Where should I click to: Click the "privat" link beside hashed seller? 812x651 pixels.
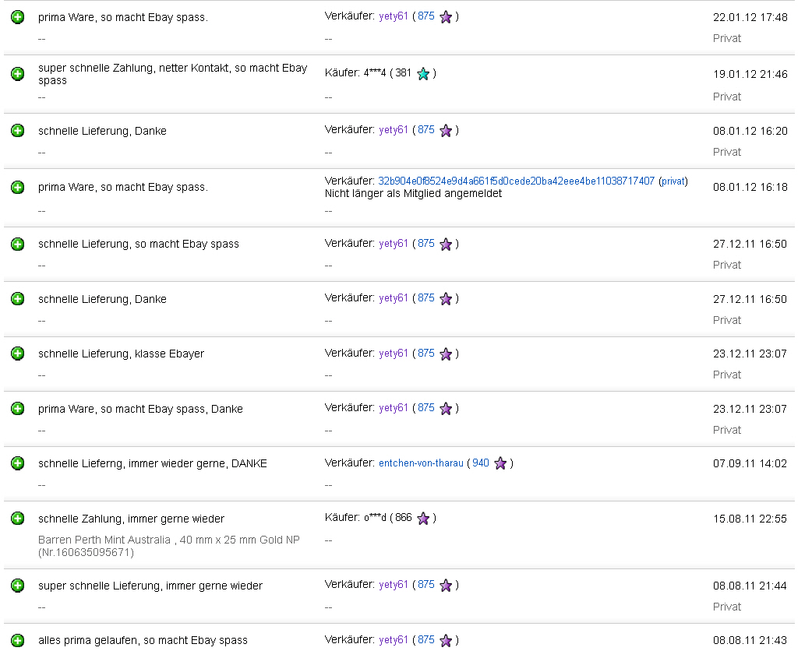[673, 181]
